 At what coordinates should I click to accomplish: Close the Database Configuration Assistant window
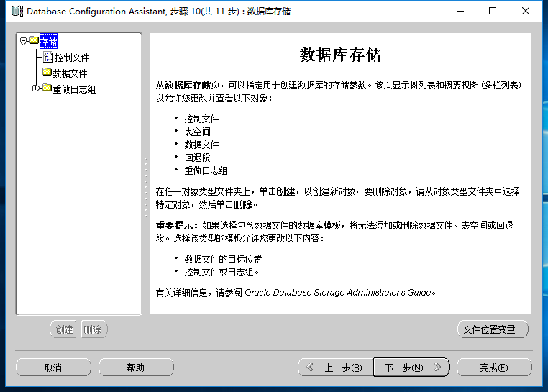(x=525, y=12)
